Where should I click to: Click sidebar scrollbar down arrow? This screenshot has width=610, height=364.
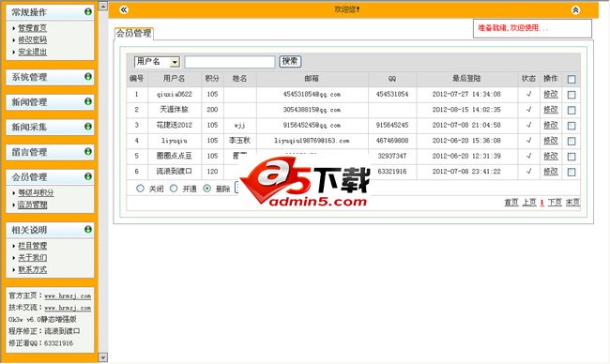tap(103, 357)
